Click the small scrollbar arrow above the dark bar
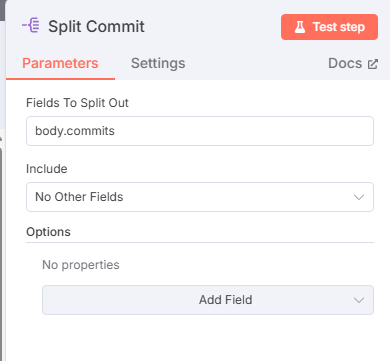Viewport: 390px width, 361px height. coord(1,137)
